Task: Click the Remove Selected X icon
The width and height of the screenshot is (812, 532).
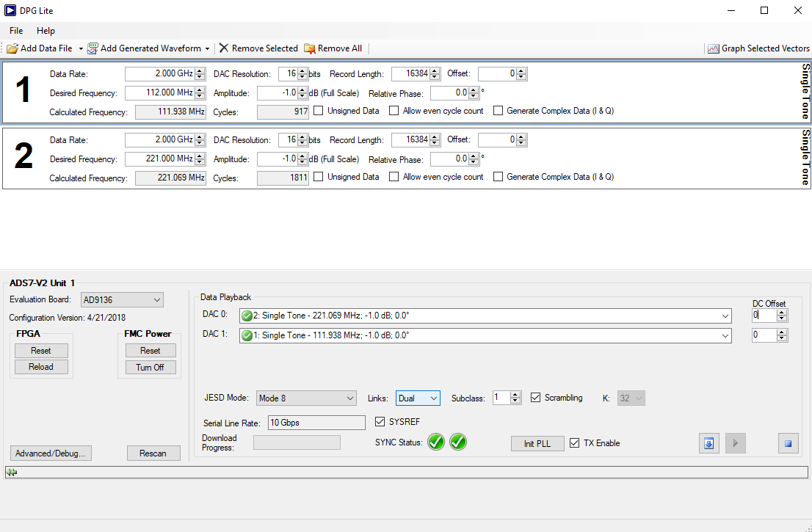Action: coord(224,48)
